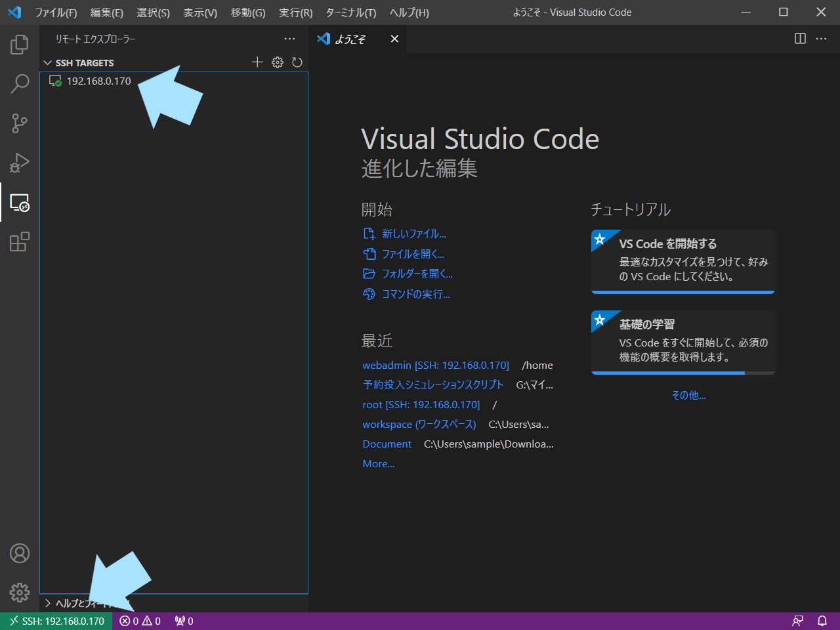Select the ようこそ editor tab

click(358, 39)
